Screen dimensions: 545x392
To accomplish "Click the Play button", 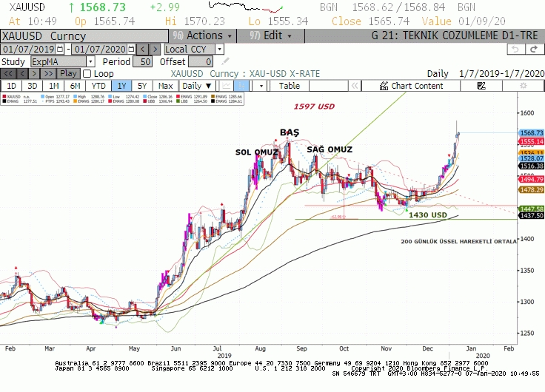I will 68,74.
